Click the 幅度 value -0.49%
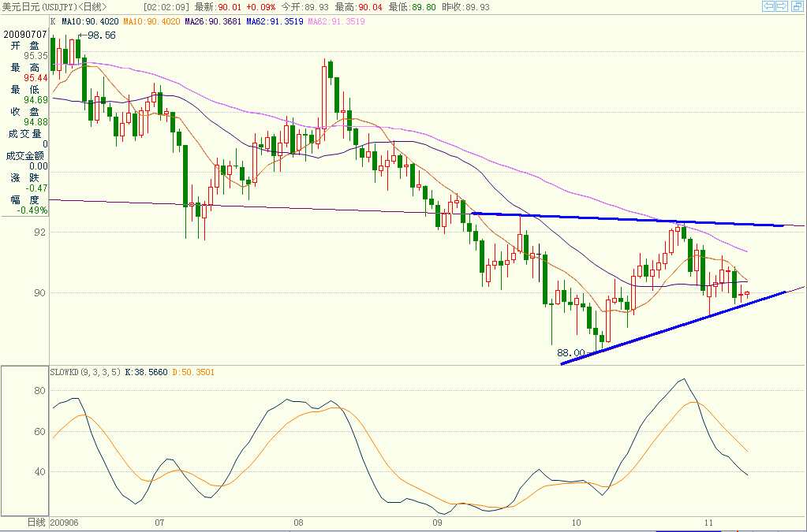Image resolution: width=807 pixels, height=532 pixels. [x=32, y=210]
